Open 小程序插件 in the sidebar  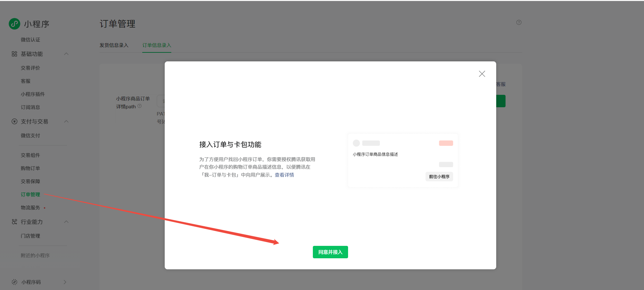[x=33, y=94]
